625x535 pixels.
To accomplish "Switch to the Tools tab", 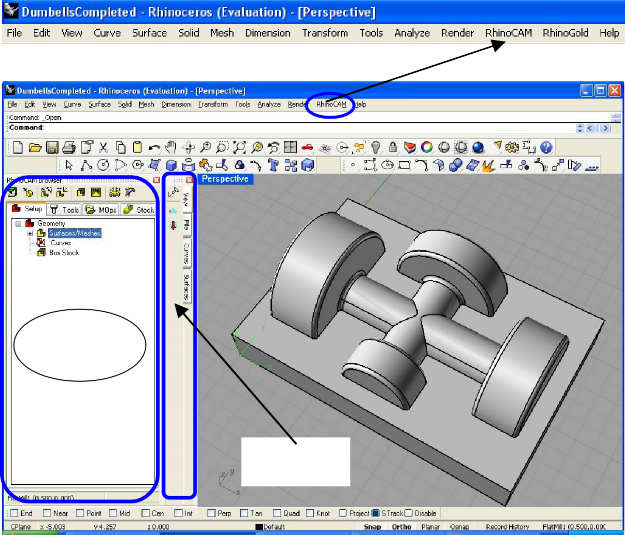I will [65, 210].
